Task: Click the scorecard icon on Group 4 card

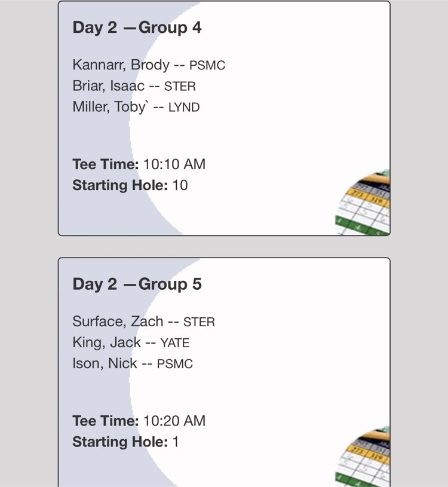Action: (363, 203)
